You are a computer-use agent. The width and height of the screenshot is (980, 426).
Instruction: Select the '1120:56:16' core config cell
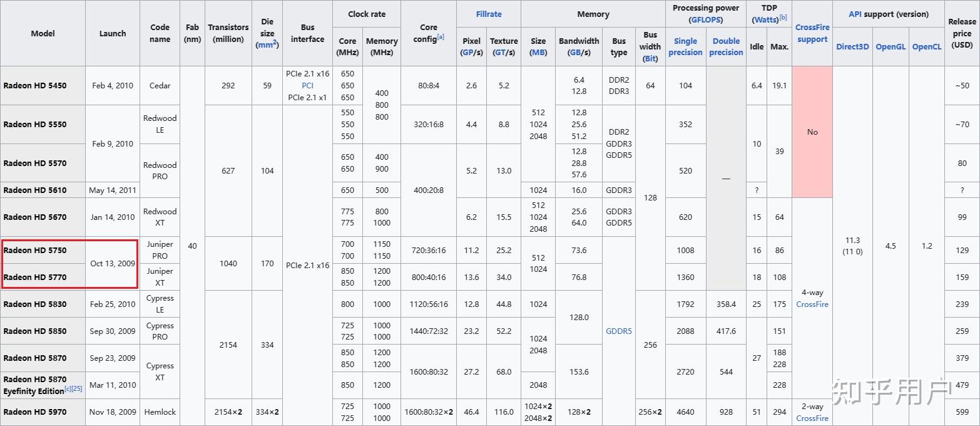click(429, 304)
